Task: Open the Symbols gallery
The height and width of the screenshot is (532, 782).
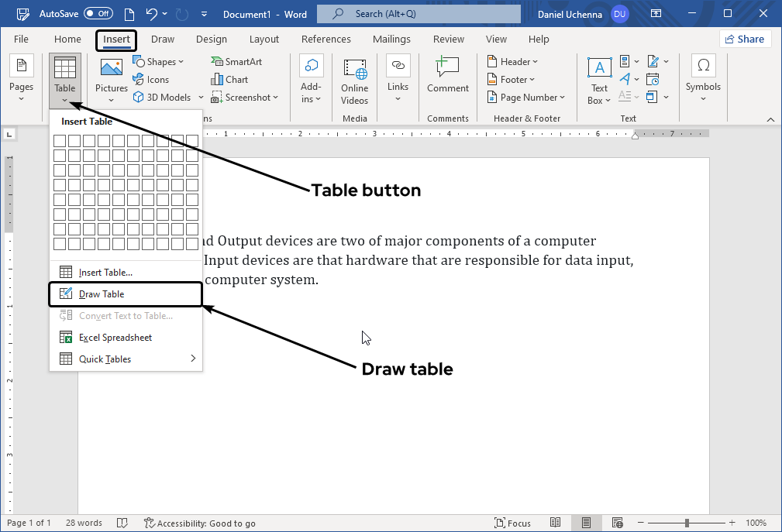Action: coord(703,77)
